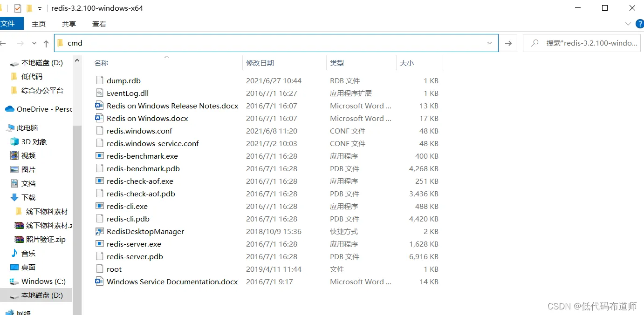This screenshot has height=315, width=644.
Task: Select Windows (C:) drive in sidebar
Action: click(x=38, y=281)
